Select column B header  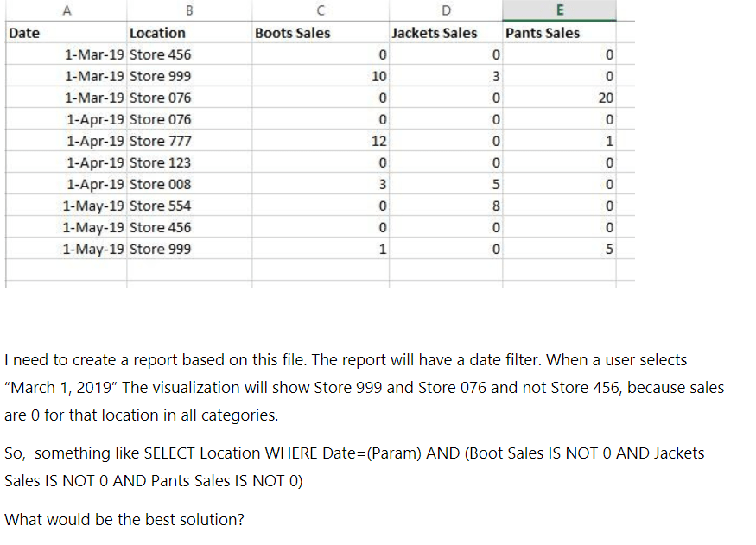tap(189, 10)
